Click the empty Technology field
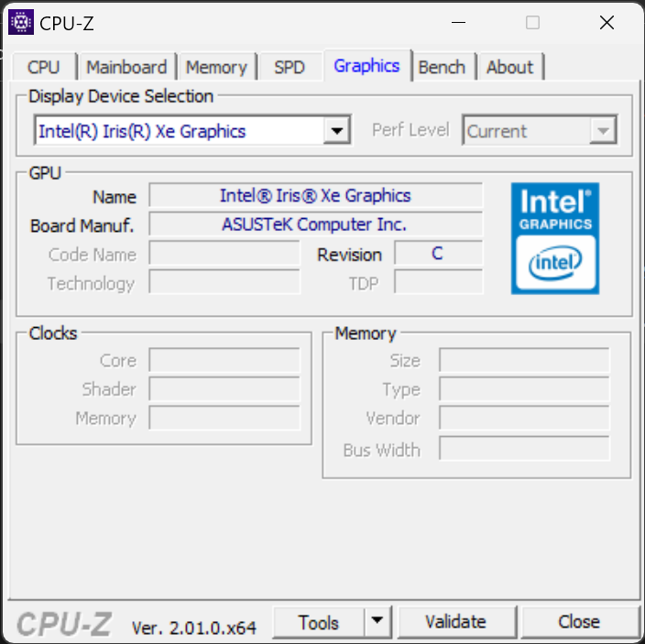The width and height of the screenshot is (645, 644). [x=224, y=282]
